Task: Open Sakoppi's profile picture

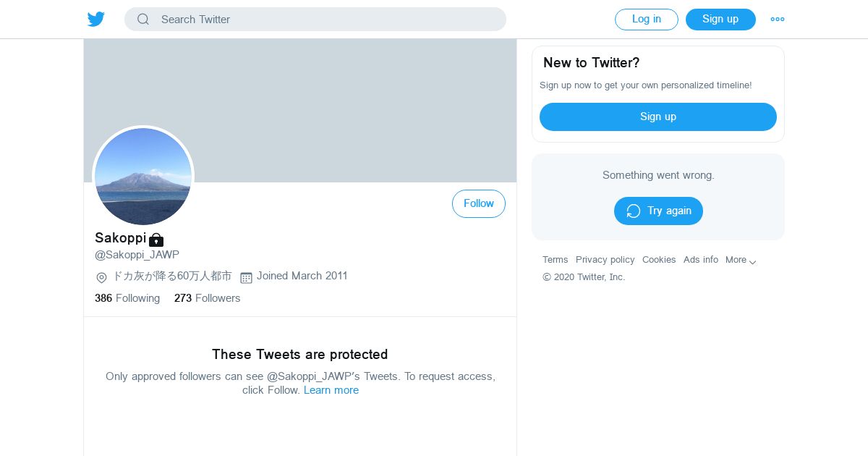Action: pyautogui.click(x=143, y=177)
